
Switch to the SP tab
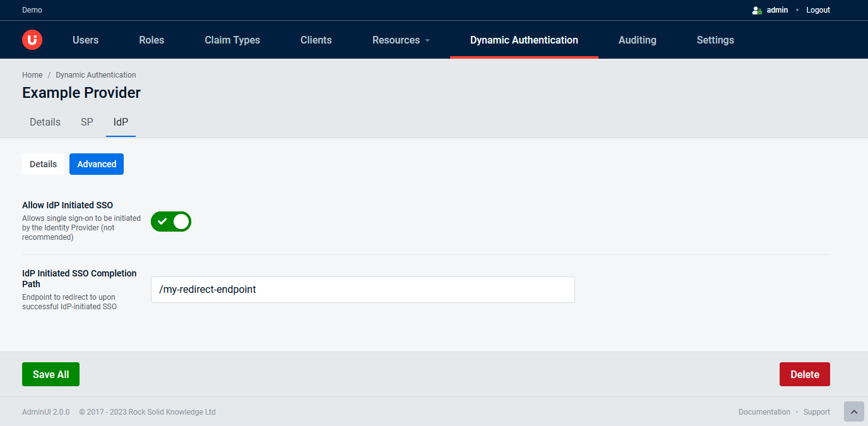86,122
